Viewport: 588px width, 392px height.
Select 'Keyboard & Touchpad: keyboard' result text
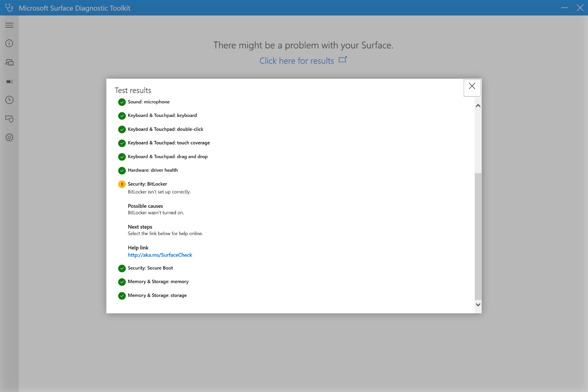(162, 115)
